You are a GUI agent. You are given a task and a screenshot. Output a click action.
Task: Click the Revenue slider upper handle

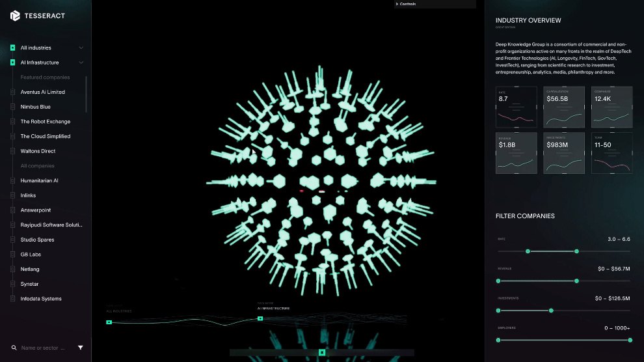pos(576,281)
